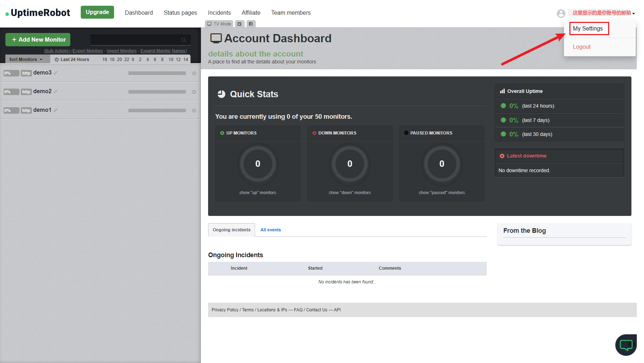Expand the Sort Monitors dropdown
Viewport: 644px width, 363px height.
click(26, 60)
